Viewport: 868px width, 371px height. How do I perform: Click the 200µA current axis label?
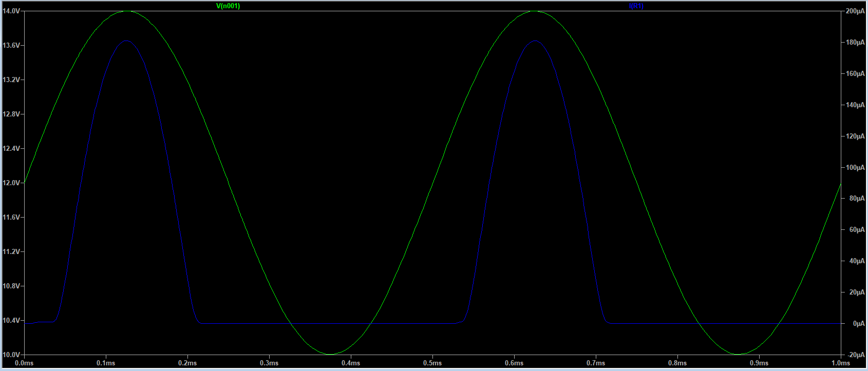coord(855,11)
